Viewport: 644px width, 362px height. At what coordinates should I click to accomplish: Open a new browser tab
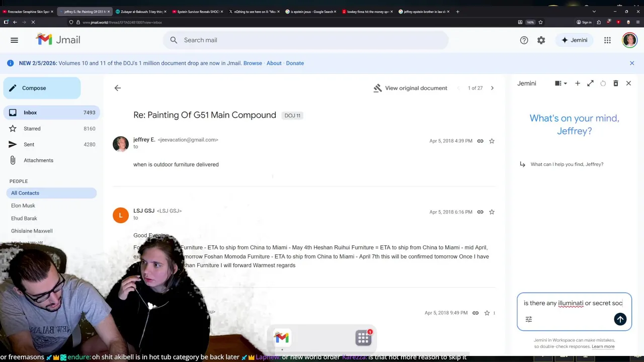(457, 12)
